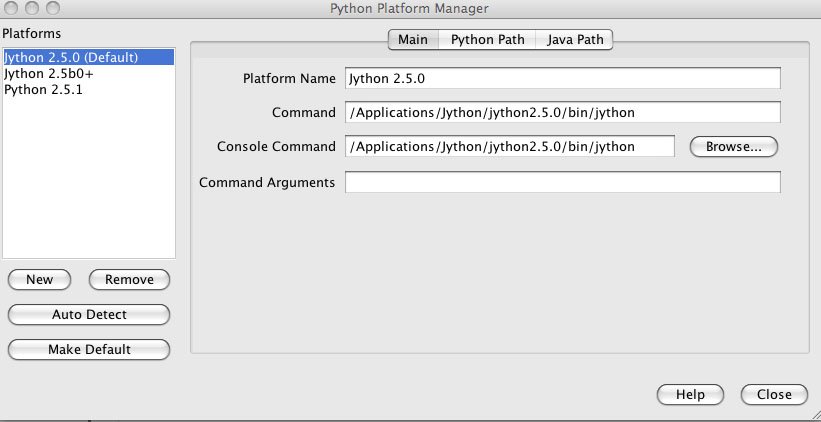The width and height of the screenshot is (821, 422).
Task: Remove the selected platform
Action: (129, 280)
